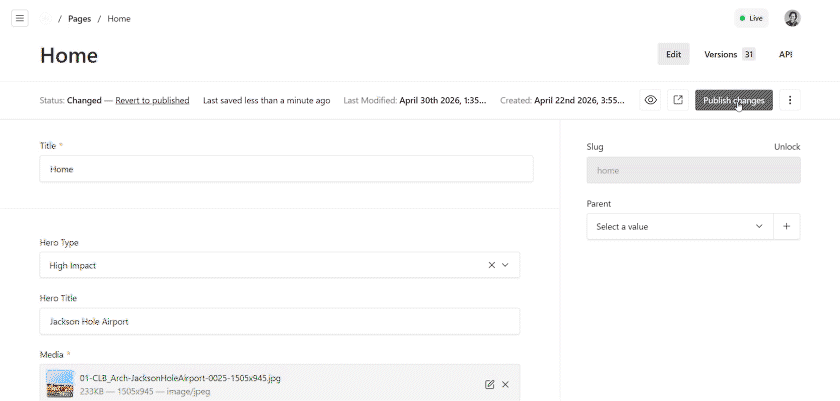Image resolution: width=840 pixels, height=401 pixels.
Task: Click the Payload logo in breadcrumb
Action: 46,19
